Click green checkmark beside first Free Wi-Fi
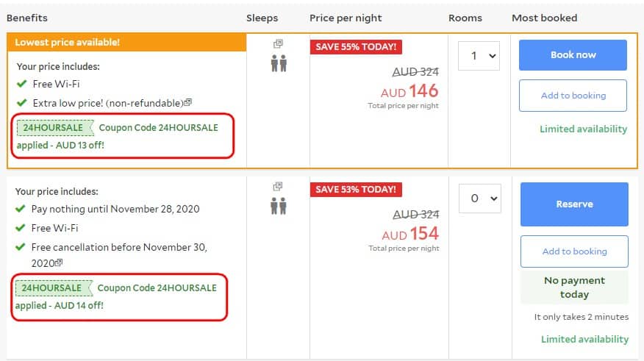 [x=22, y=84]
